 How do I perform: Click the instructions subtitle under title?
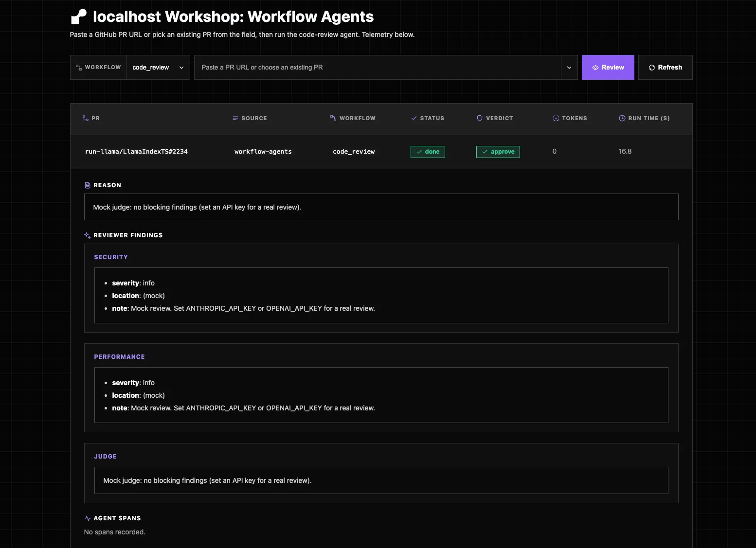[242, 35]
